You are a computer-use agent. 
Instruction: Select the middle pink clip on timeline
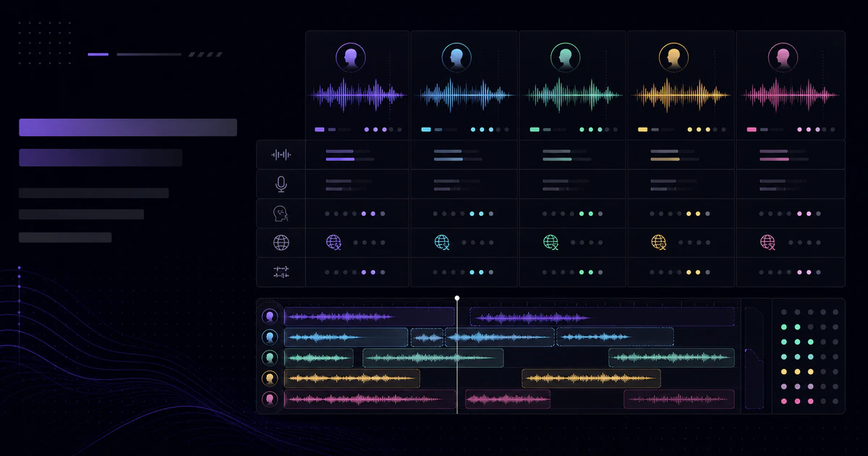(507, 399)
